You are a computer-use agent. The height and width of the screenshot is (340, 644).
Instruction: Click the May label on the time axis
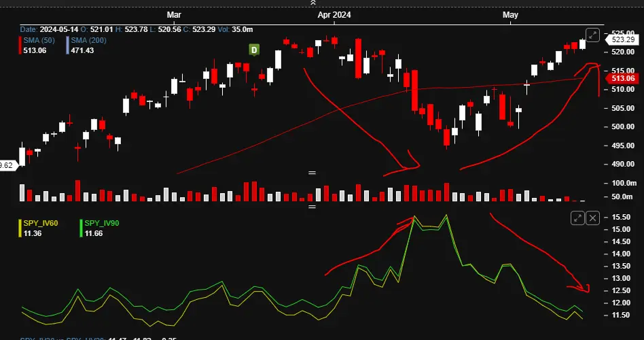coord(511,15)
